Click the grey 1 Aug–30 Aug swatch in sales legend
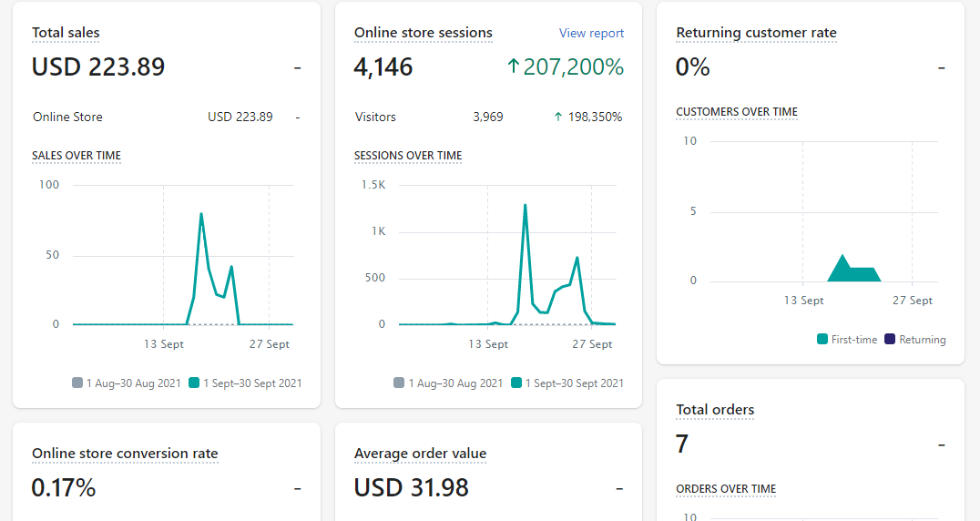This screenshot has height=521, width=980. click(77, 383)
